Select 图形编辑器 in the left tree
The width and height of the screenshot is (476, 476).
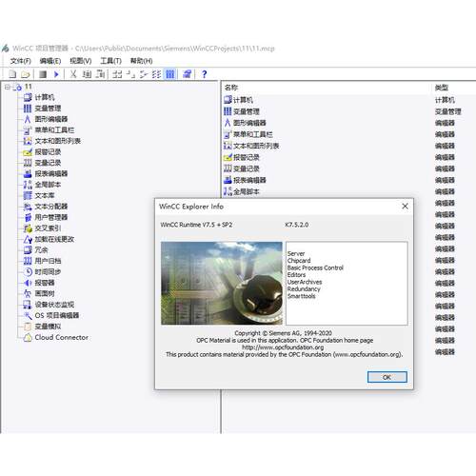click(x=51, y=119)
